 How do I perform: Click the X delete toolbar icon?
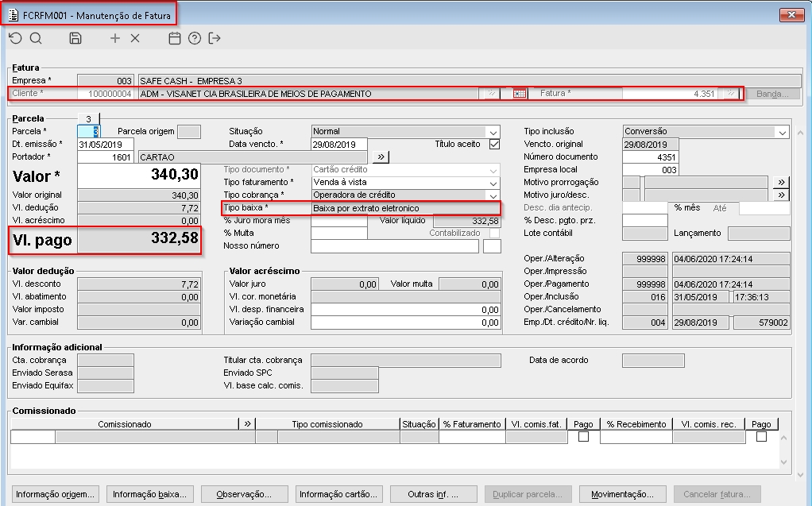[x=135, y=38]
